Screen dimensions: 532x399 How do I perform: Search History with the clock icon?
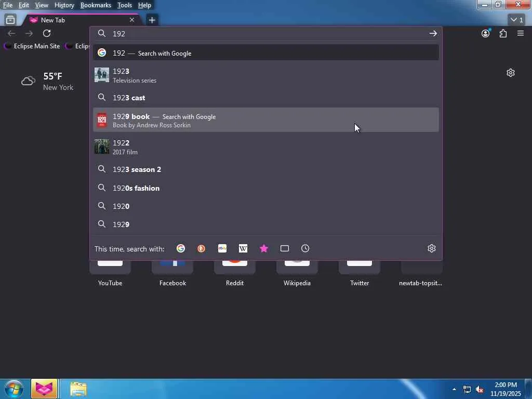click(x=305, y=249)
